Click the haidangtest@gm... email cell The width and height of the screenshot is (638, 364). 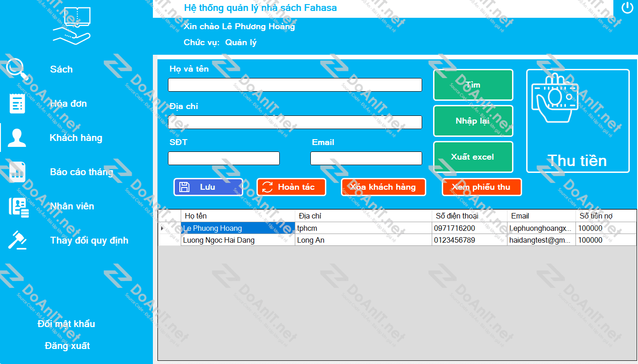542,240
